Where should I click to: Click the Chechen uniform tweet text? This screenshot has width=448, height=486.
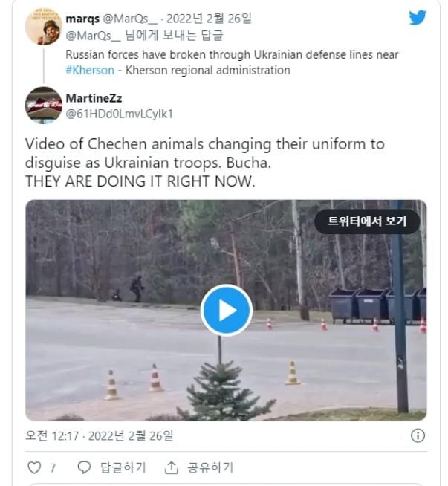coord(205,163)
